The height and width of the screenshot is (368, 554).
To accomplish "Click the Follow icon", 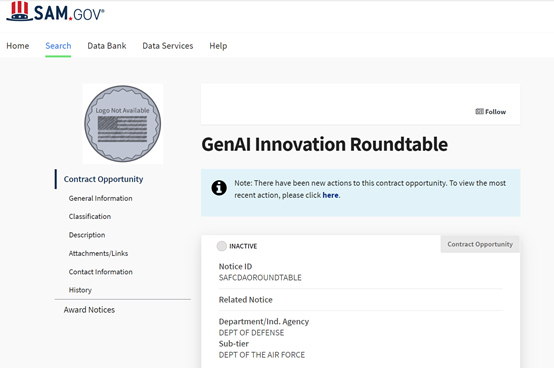I will pyautogui.click(x=479, y=112).
